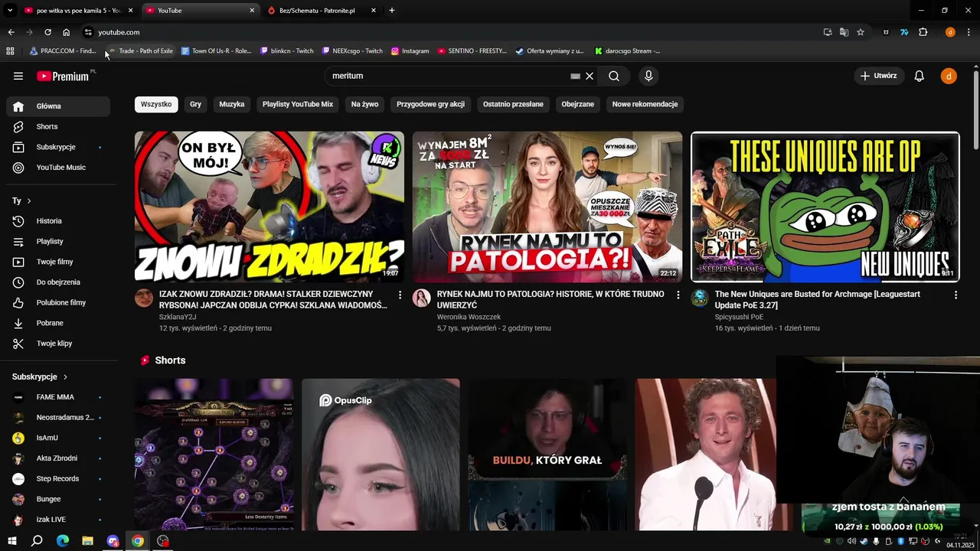Open the ZNOWU ZDRADZIŁ video thumbnail
The image size is (980, 551).
[x=269, y=207]
